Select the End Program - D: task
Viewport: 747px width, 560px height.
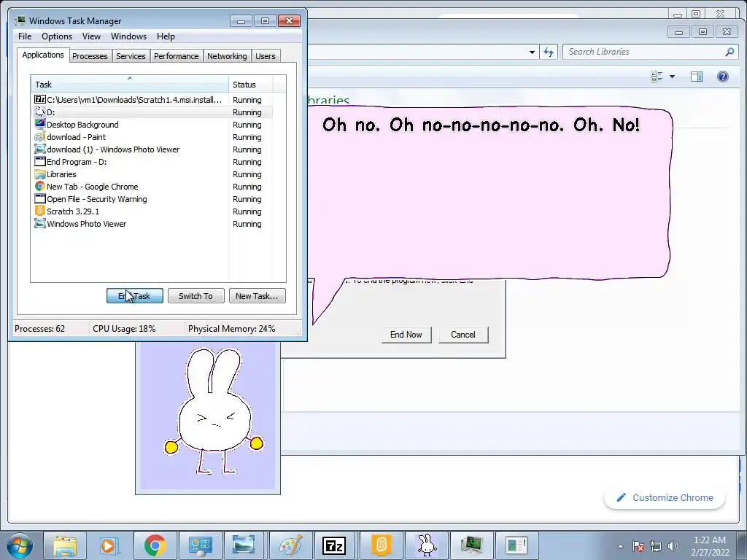[152, 161]
